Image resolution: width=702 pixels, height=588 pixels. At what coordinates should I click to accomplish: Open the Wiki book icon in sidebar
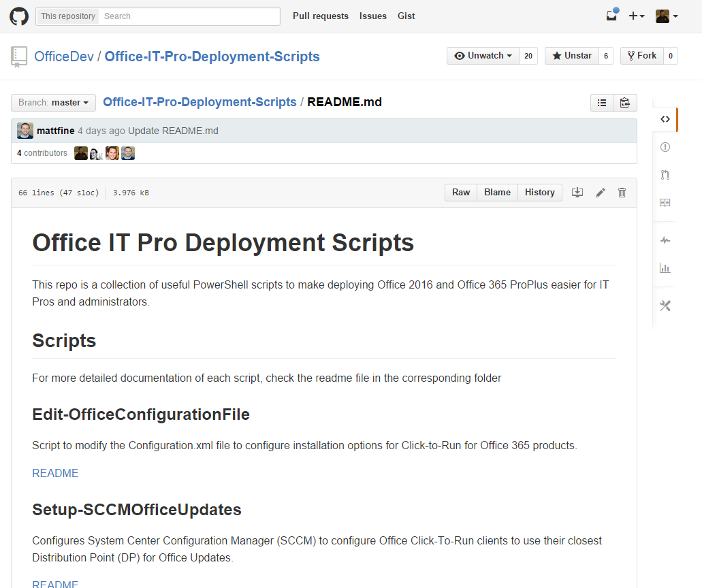point(665,203)
